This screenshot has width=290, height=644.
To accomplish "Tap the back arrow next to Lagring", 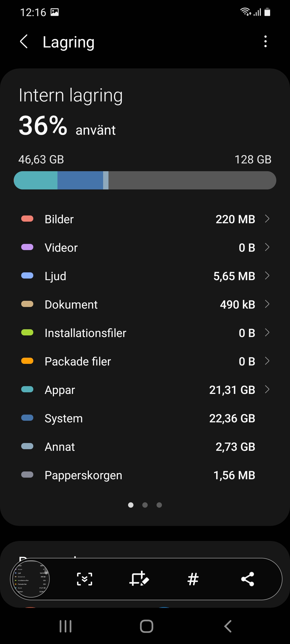I will pyautogui.click(x=24, y=42).
